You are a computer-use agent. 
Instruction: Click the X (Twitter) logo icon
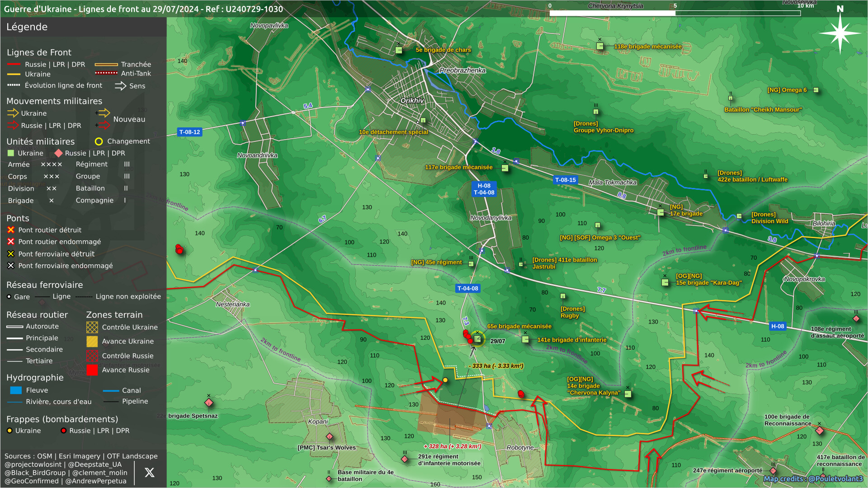click(149, 473)
